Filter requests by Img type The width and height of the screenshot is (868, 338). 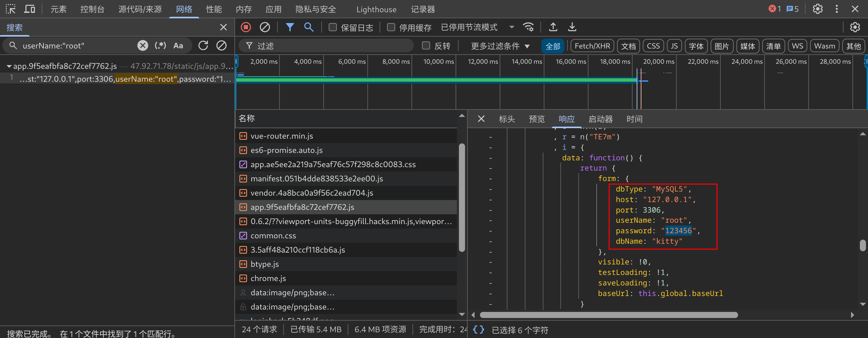(722, 46)
